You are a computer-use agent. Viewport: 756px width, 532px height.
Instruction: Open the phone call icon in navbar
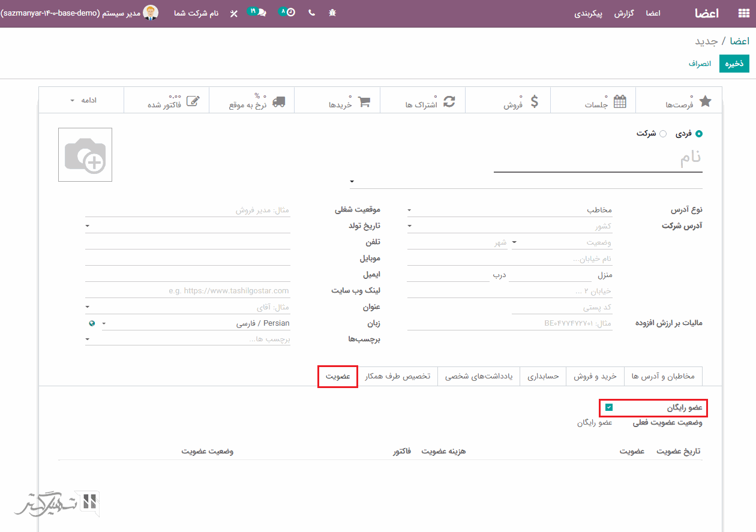(311, 13)
